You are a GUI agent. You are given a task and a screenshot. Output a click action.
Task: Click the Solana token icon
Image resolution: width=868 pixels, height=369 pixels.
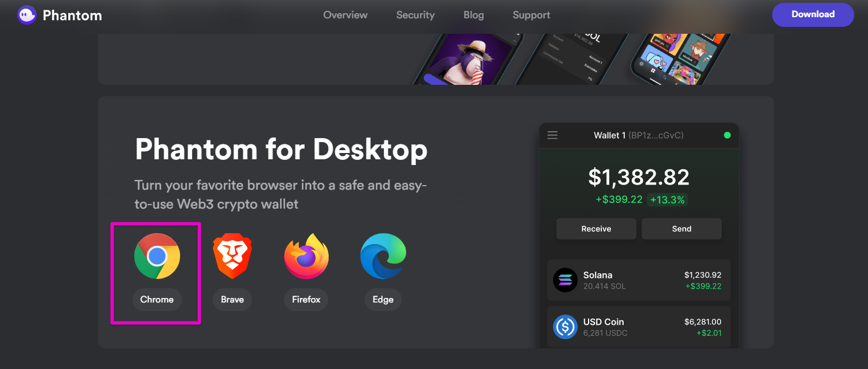tap(565, 280)
